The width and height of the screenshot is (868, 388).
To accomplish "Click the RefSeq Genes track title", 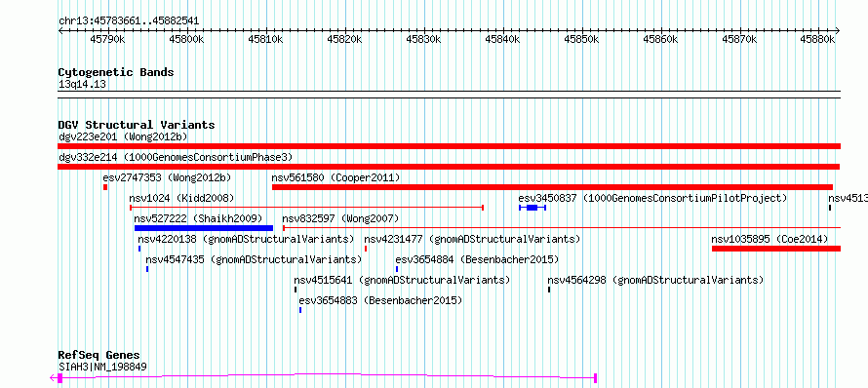I will coord(99,355).
